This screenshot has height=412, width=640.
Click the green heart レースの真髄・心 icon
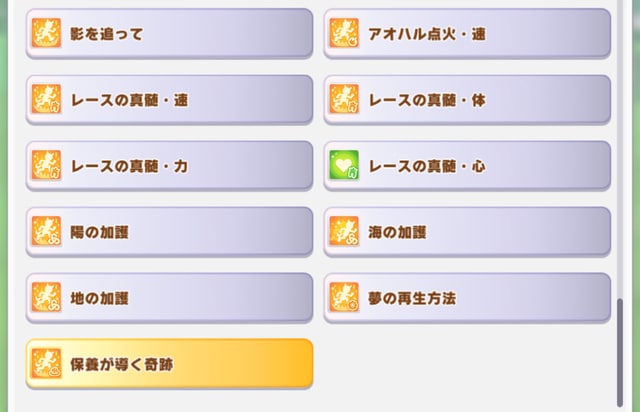click(344, 165)
